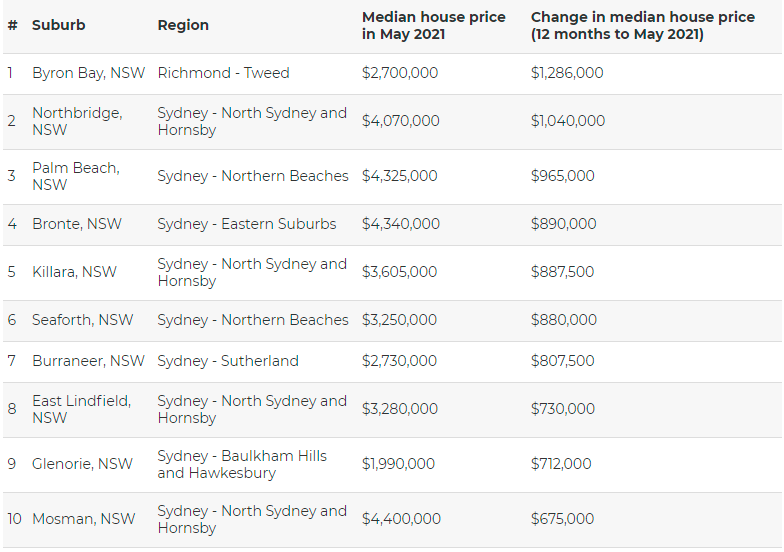
Task: Click the Bronte, NSW suburb cell
Action: [x=77, y=224]
